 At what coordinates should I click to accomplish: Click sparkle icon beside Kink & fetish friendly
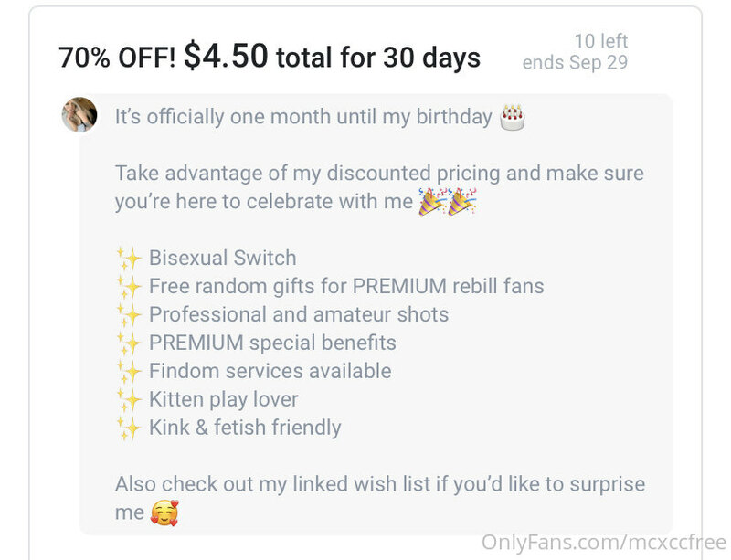(x=129, y=428)
